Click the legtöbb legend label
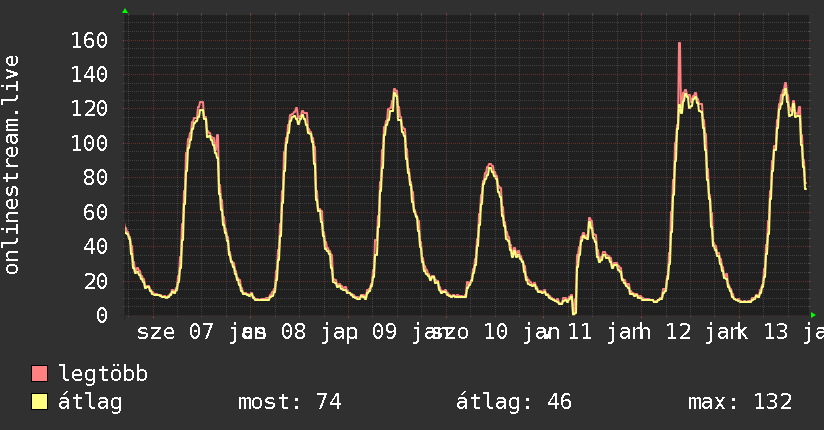The height and width of the screenshot is (430, 824). (x=103, y=373)
